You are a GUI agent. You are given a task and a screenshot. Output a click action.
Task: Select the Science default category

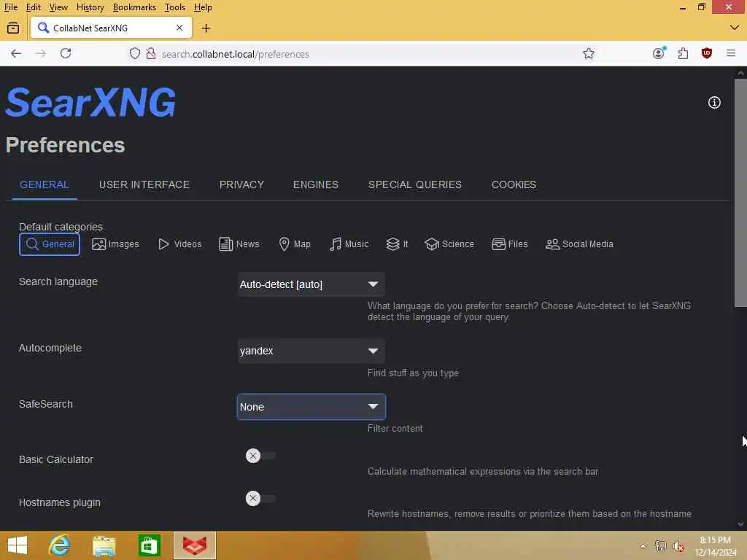[449, 244]
